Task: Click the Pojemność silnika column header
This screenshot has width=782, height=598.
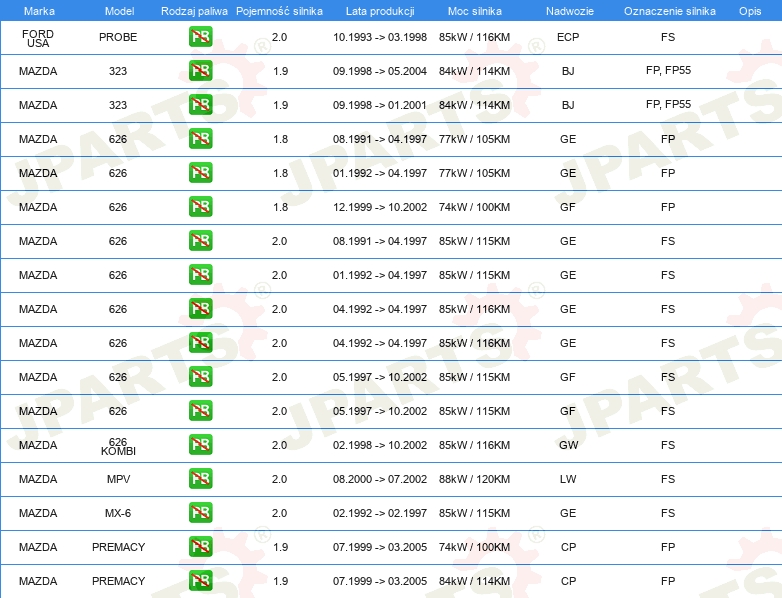Action: point(279,11)
